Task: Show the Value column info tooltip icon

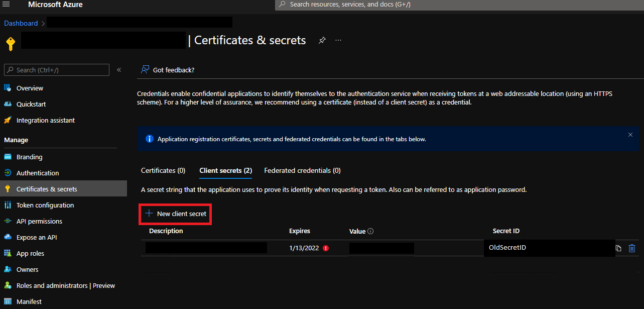Action: (x=370, y=232)
